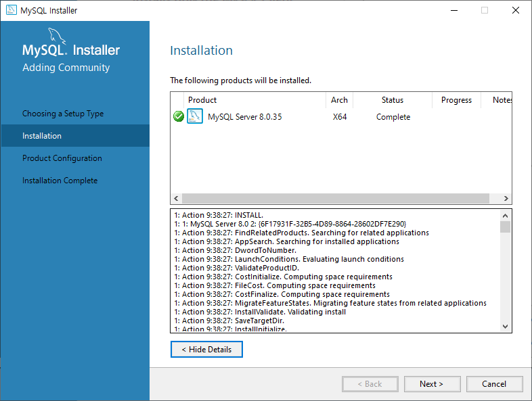The image size is (532, 401).
Task: Click the Cancel button
Action: pyautogui.click(x=494, y=384)
